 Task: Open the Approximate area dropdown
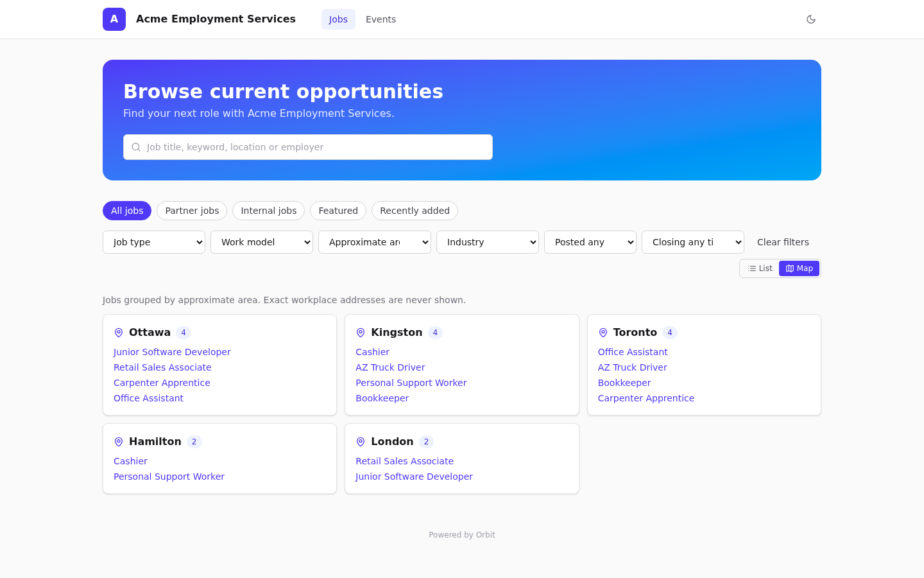pos(375,242)
